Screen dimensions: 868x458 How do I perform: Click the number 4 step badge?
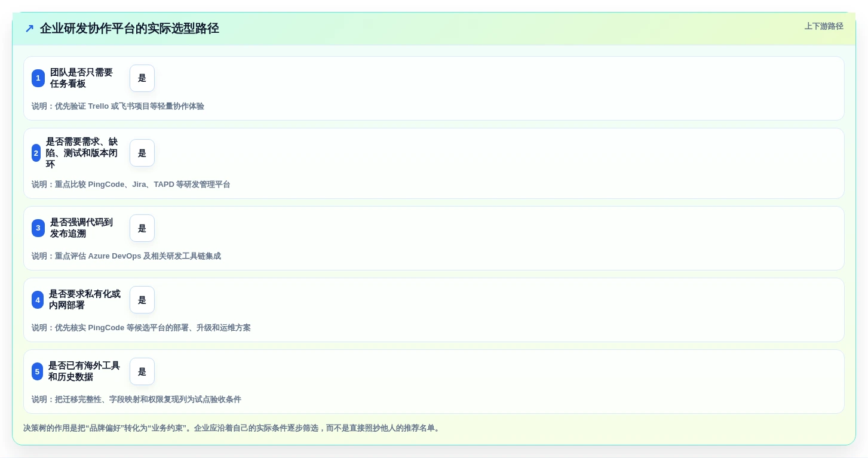click(x=38, y=300)
